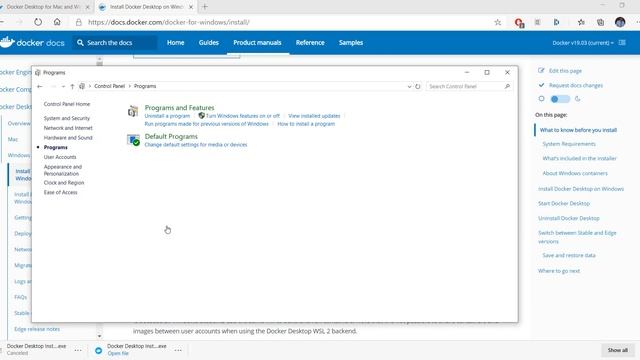This screenshot has width=640, height=360.
Task: Click Edge release notes sidebar link
Action: pyautogui.click(x=37, y=329)
